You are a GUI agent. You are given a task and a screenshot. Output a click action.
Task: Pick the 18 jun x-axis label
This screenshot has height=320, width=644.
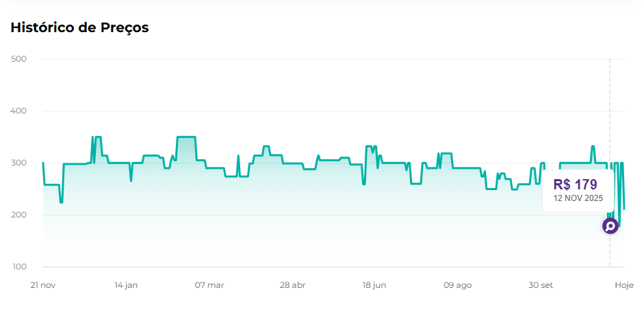point(375,285)
